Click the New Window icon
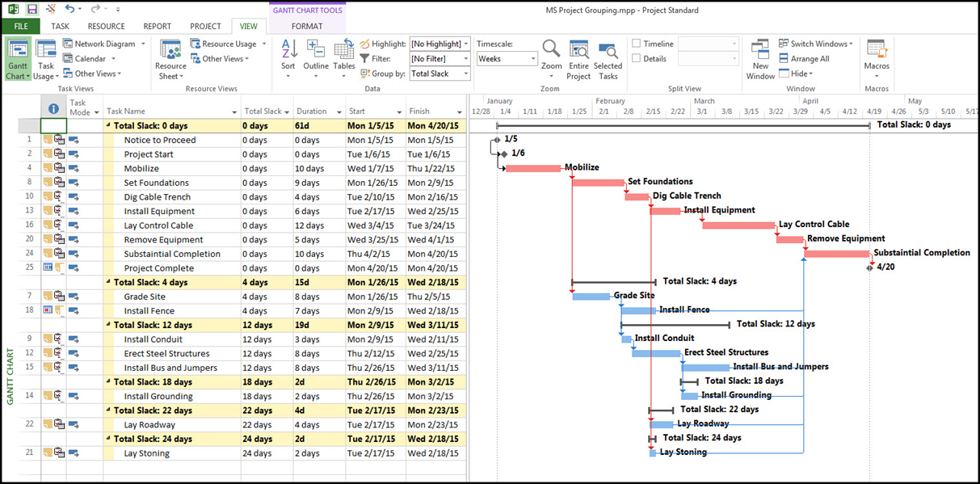 (x=760, y=52)
